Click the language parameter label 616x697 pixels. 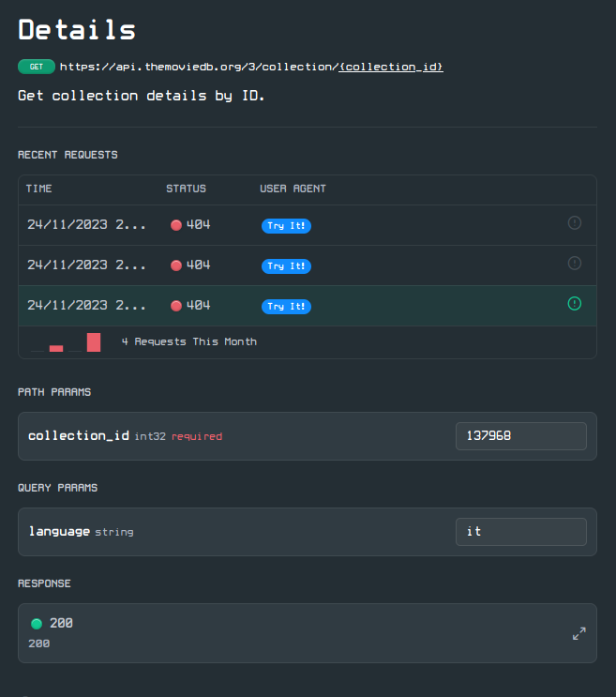click(x=59, y=532)
